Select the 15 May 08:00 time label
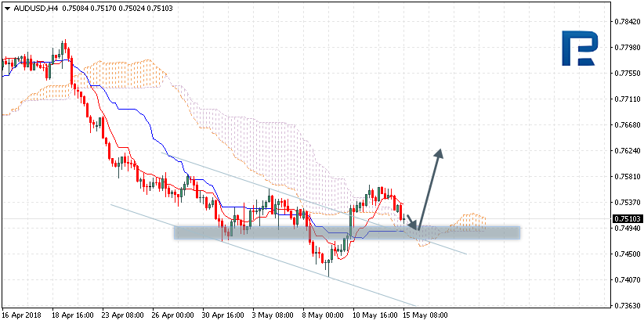The width and height of the screenshot is (644, 324). coord(423,315)
